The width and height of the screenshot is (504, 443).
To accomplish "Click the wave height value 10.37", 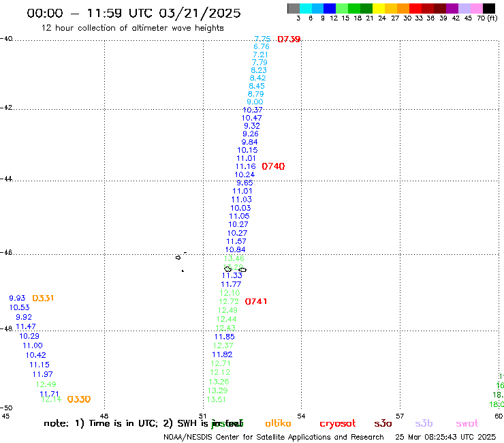I will point(253,110).
